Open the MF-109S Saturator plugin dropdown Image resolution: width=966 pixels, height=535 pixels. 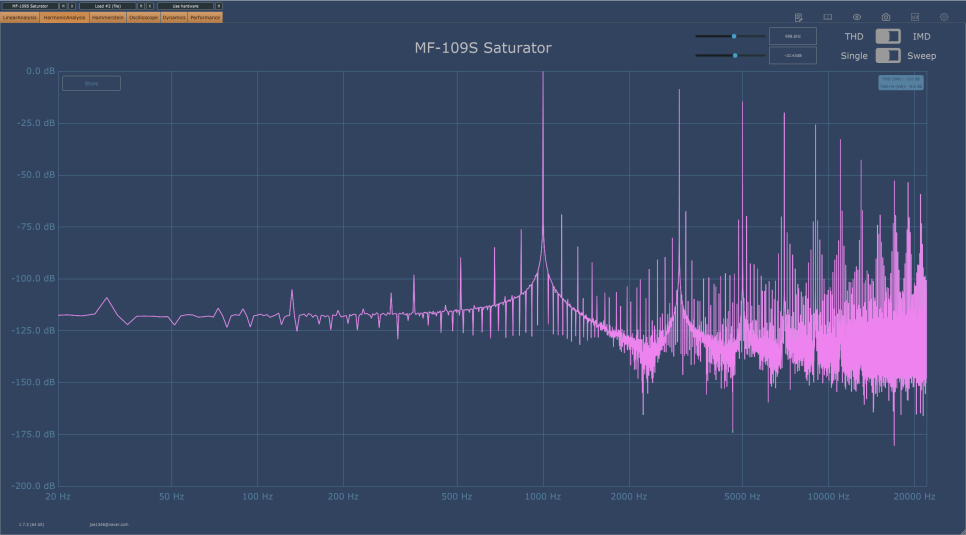[30, 6]
